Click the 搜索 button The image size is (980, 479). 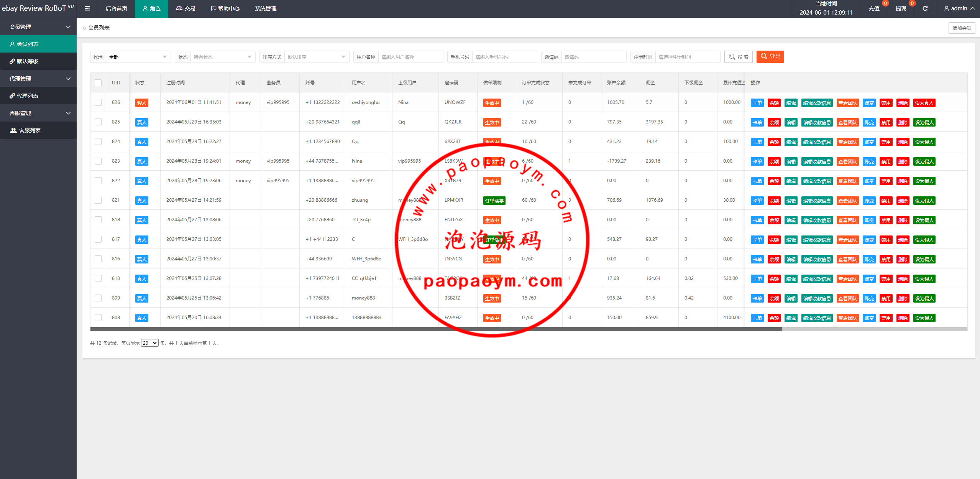[739, 57]
